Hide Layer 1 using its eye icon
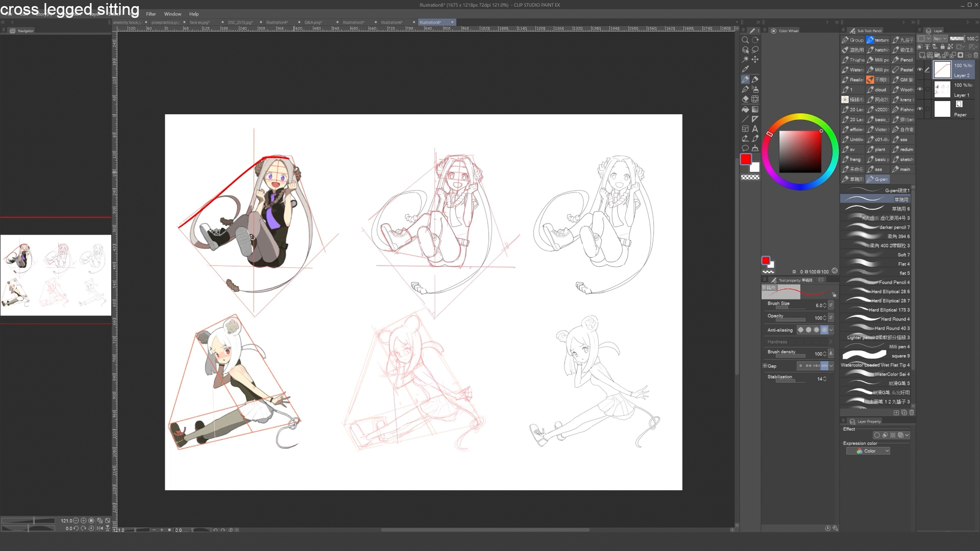The width and height of the screenshot is (980, 551). coord(920,89)
